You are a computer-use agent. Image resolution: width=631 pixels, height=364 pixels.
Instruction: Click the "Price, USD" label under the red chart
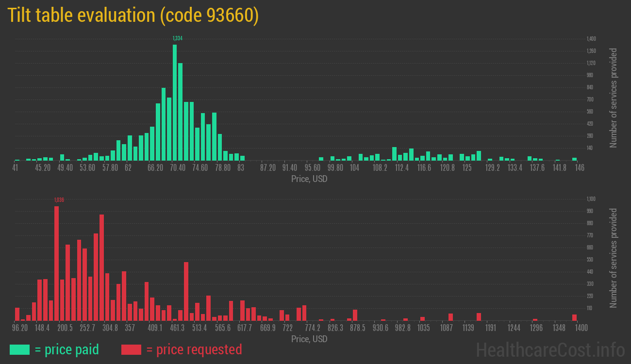[309, 339]
